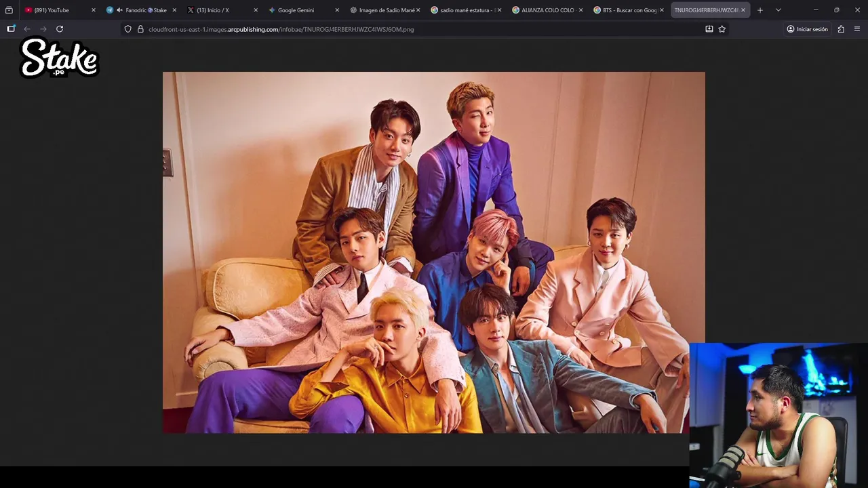Switch to Imagen de Sadio Mané tab
This screenshot has height=488, width=868.
[384, 10]
